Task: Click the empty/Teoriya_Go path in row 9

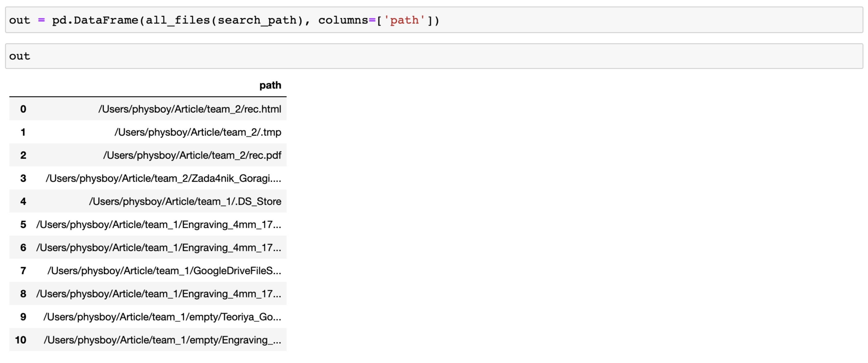Action: point(162,317)
